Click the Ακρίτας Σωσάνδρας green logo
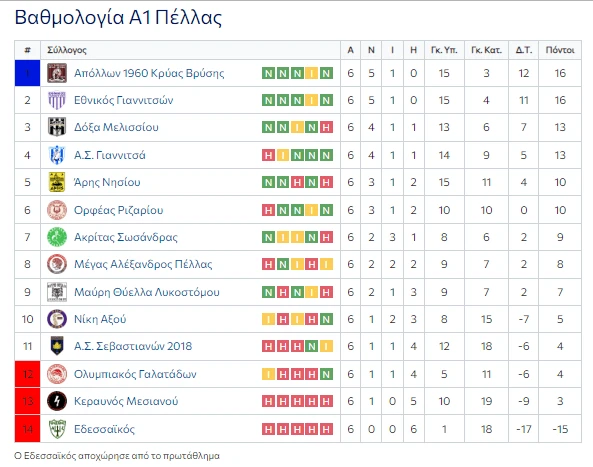Screen dimensions: 593x467 (57, 237)
